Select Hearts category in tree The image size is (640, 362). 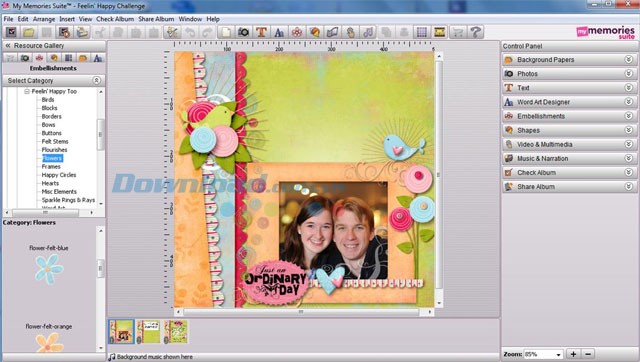(50, 183)
